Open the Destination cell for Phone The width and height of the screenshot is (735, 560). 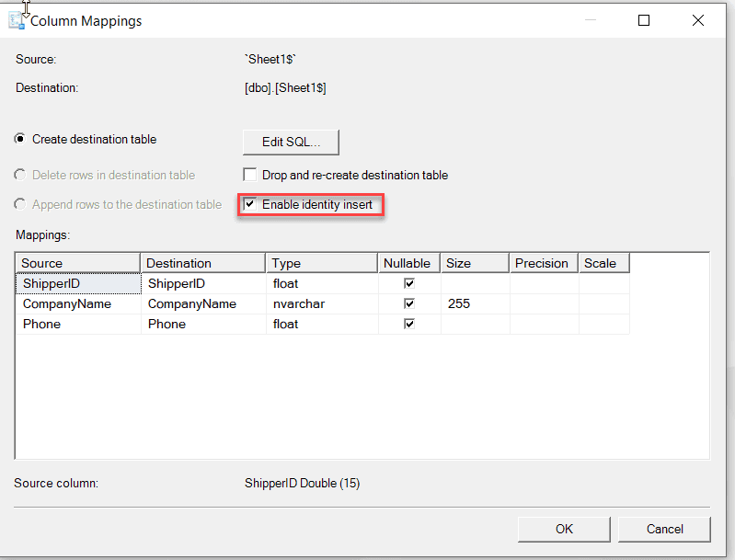click(202, 324)
